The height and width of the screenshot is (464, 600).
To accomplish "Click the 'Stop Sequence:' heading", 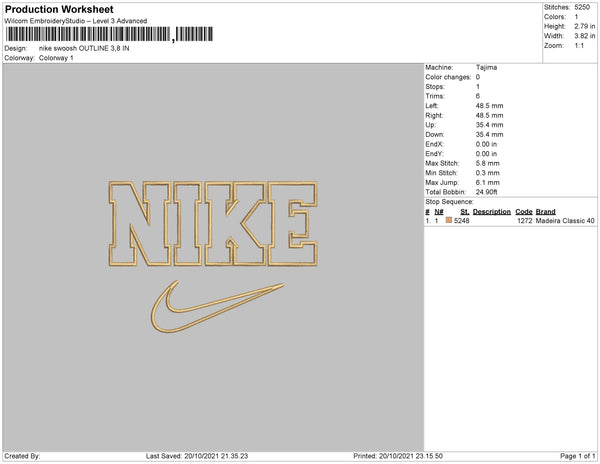I will tap(449, 202).
